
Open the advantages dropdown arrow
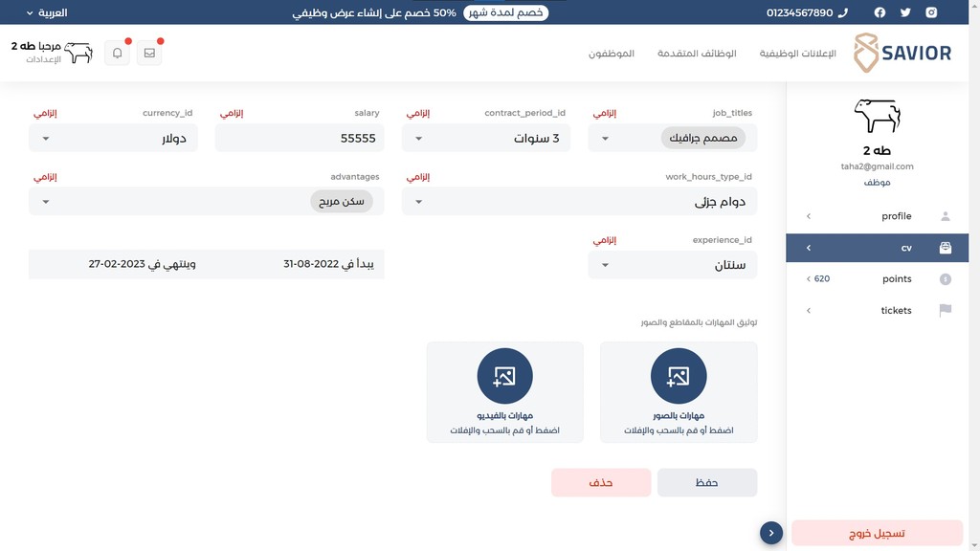tap(46, 202)
